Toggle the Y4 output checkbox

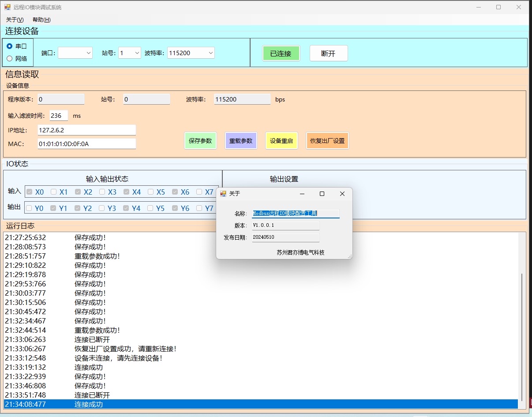[x=126, y=208]
